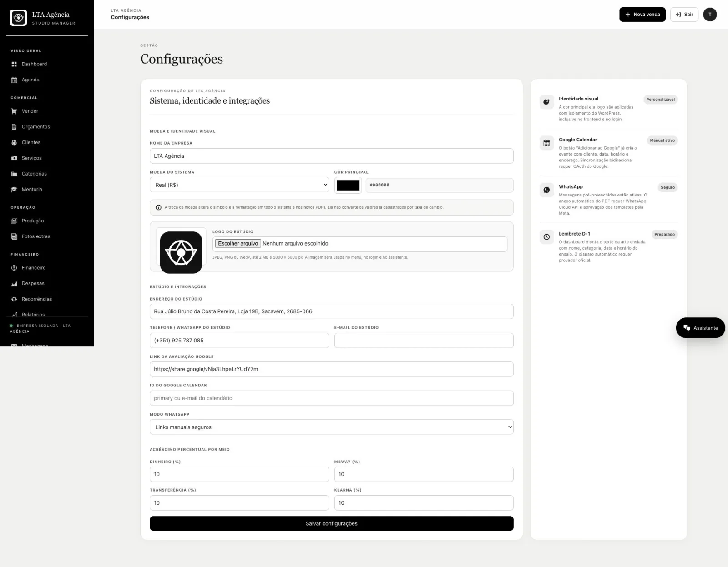
Task: Click 'Nenhum arquivo escolhido' text
Action: coord(295,244)
